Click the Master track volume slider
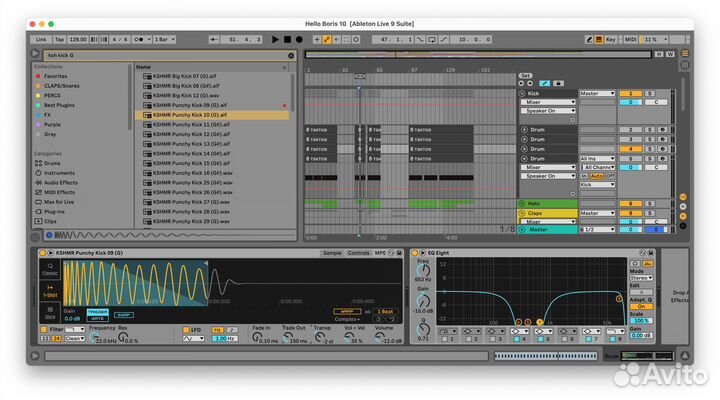720x400 pixels. tap(630, 230)
